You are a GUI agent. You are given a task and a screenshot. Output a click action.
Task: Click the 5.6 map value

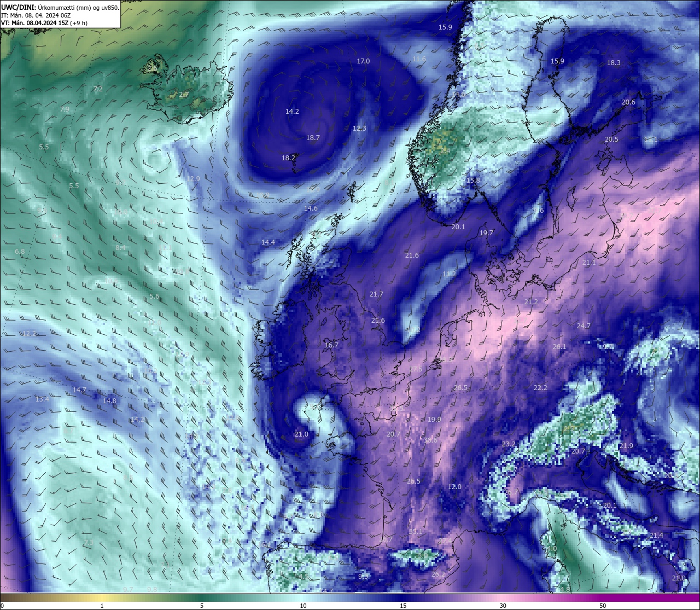(154, 297)
